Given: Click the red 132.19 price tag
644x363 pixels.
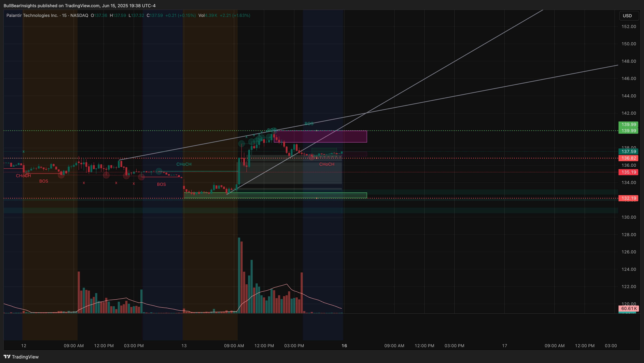Looking at the screenshot, I should (628, 198).
